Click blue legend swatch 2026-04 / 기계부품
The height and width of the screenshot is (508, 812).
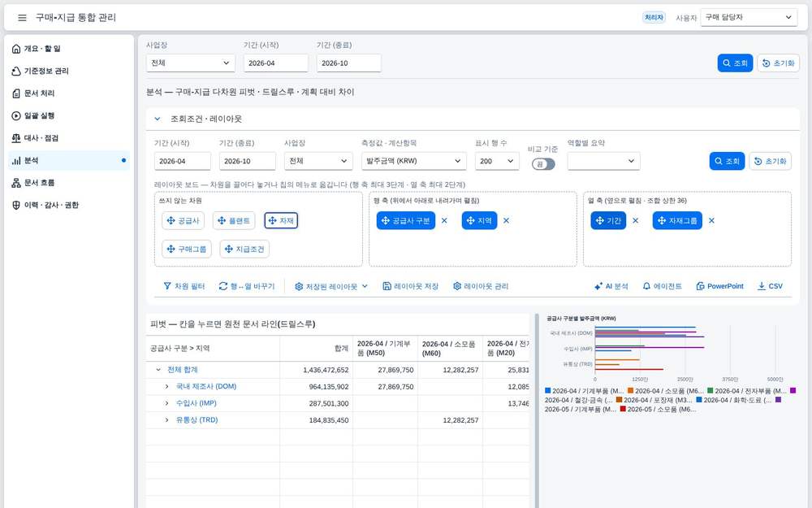(548, 390)
